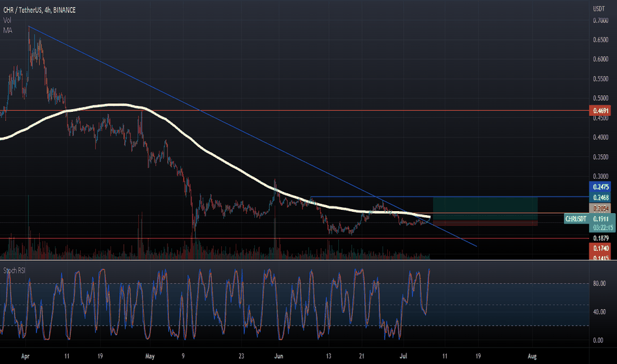Click the 0.6000 price axis value
This screenshot has width=617, height=364.
[x=600, y=60]
